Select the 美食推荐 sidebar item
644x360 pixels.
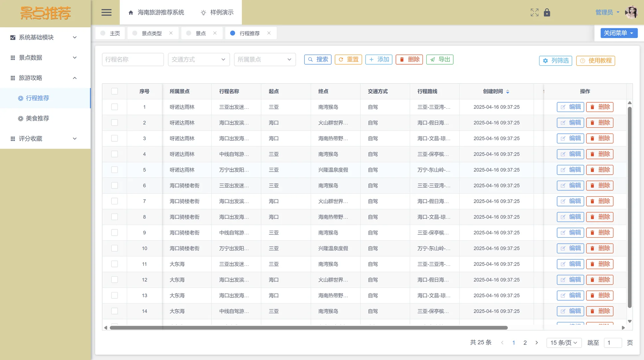[x=38, y=118]
